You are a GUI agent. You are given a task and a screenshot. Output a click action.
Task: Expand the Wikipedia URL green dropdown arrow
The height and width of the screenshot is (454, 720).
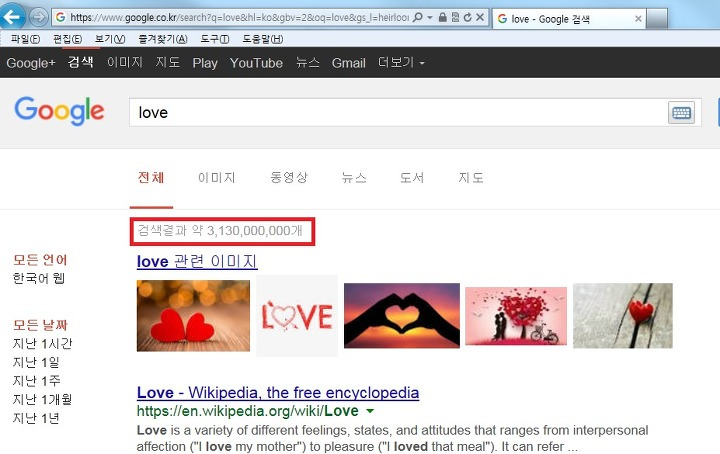point(370,411)
